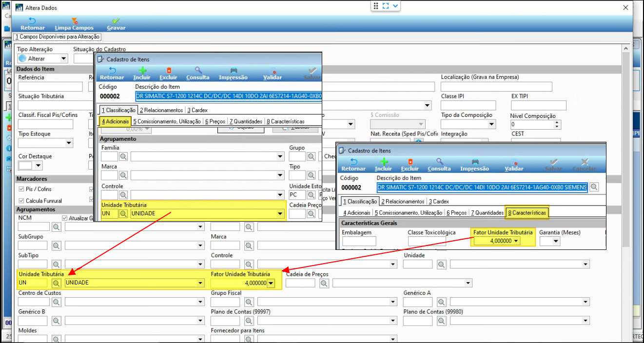Open the Centro de Custos lookup magnifier
Screen dimensions: 644x343
click(x=57, y=302)
